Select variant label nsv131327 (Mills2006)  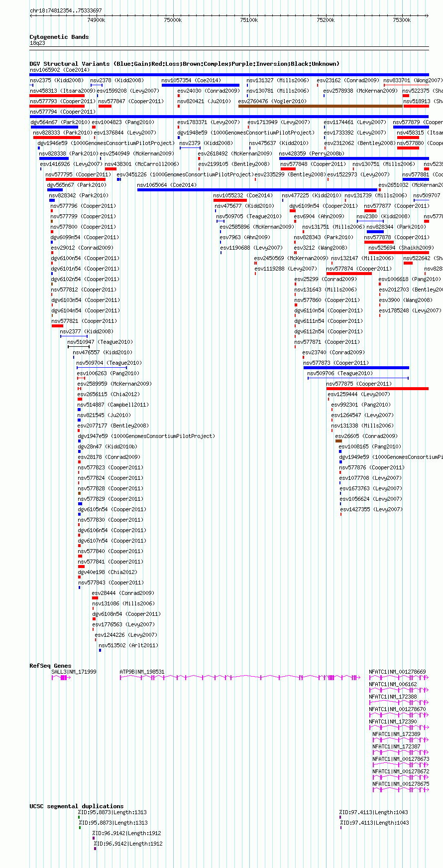click(x=277, y=80)
